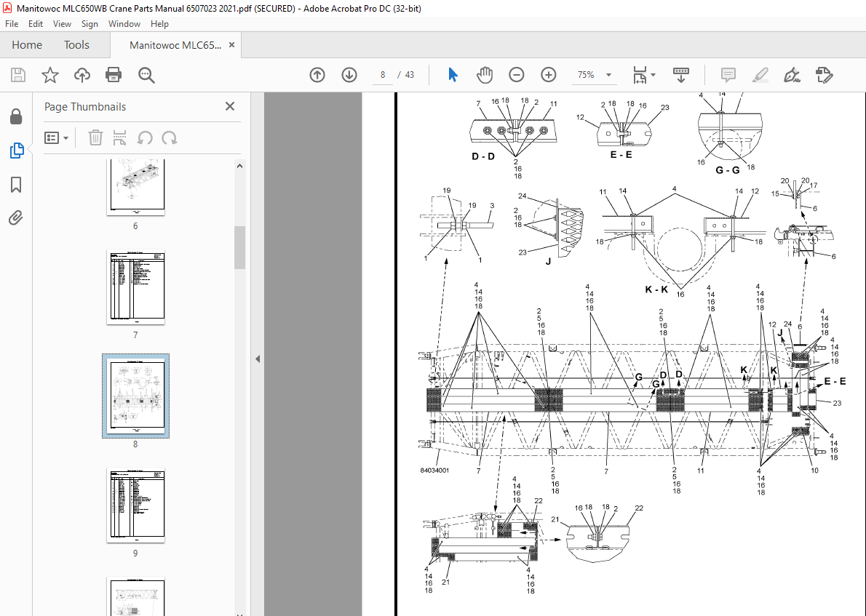
Task: Click the K - K section label
Action: tap(656, 289)
